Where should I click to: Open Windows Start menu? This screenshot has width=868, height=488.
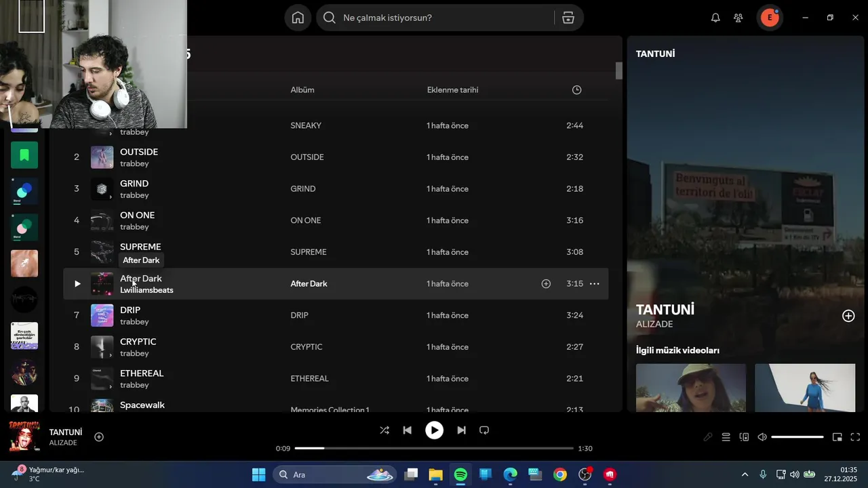(258, 474)
